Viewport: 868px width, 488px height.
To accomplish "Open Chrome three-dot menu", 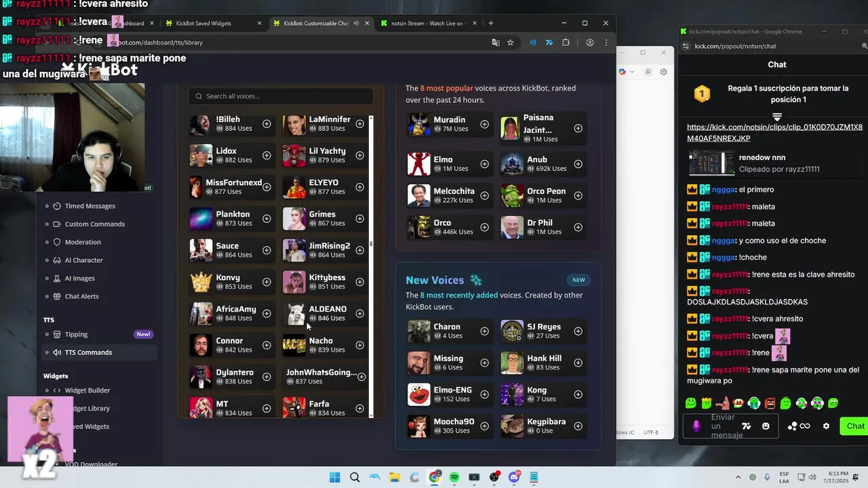I will click(x=606, y=42).
